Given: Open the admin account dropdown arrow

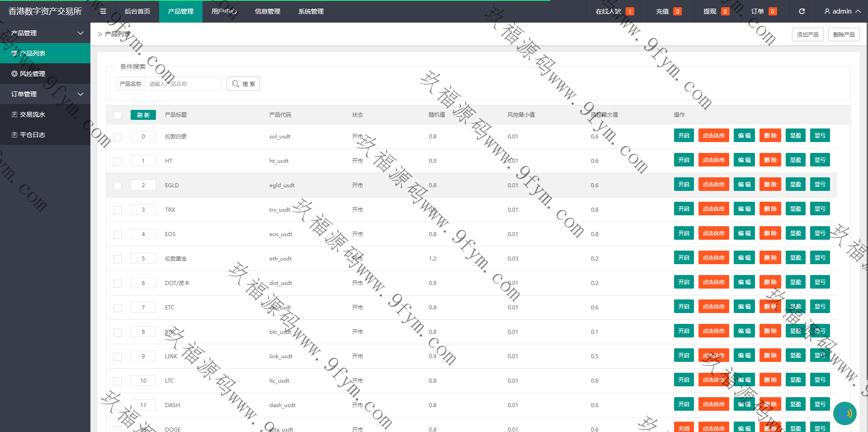Looking at the screenshot, I should click(858, 11).
